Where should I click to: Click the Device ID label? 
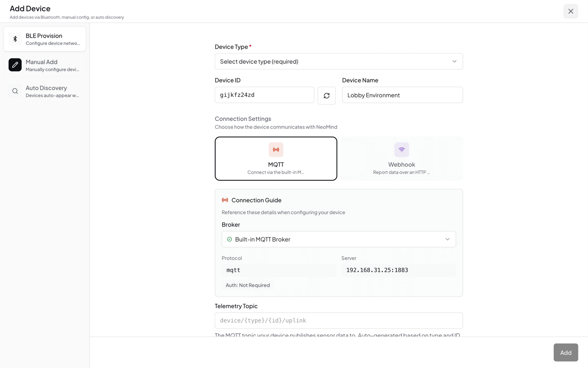227,80
